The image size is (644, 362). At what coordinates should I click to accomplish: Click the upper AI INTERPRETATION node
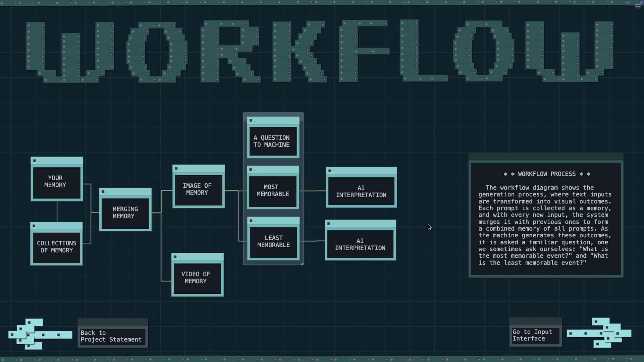361,191
